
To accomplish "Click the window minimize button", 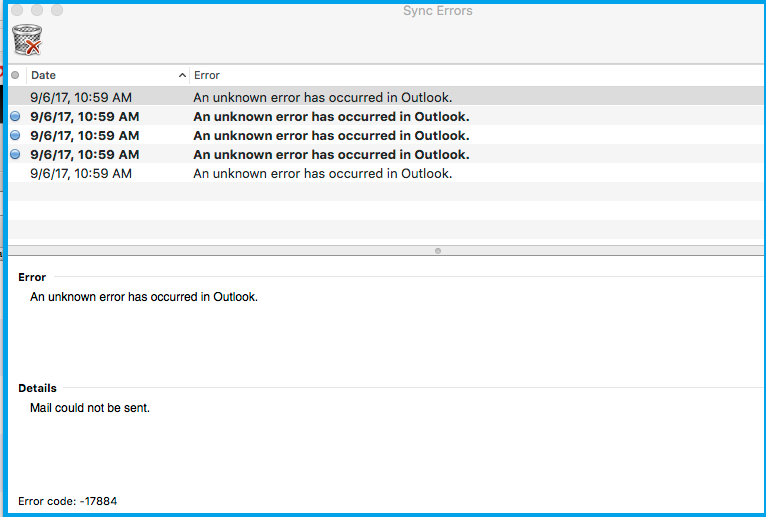I will pyautogui.click(x=37, y=10).
